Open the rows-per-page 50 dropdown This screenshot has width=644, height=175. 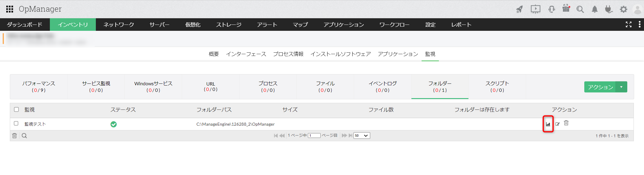click(362, 136)
